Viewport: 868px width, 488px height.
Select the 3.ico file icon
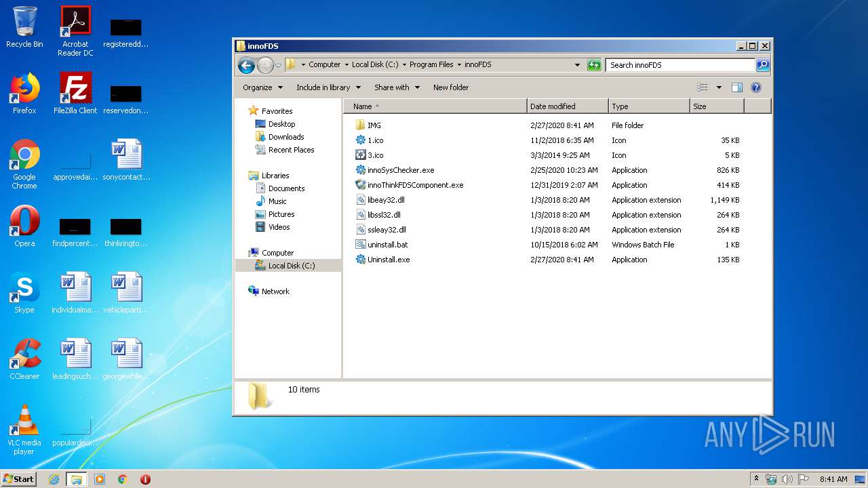[360, 155]
